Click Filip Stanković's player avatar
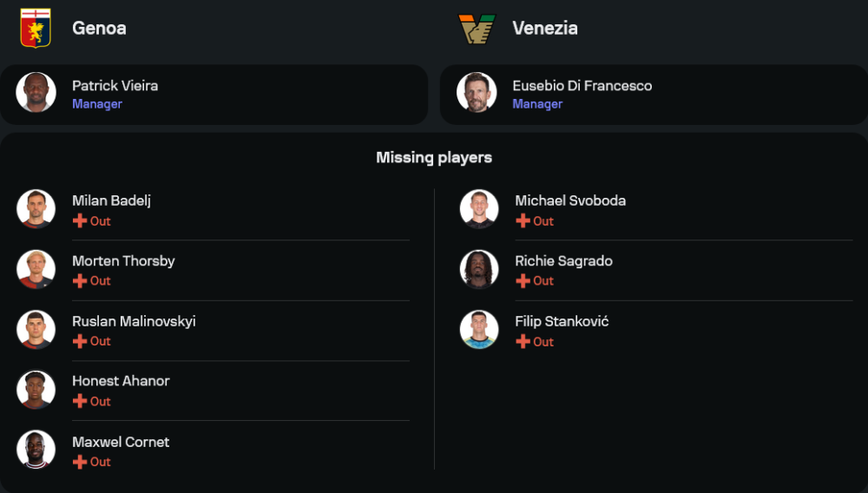Image resolution: width=868 pixels, height=493 pixels. 479,330
